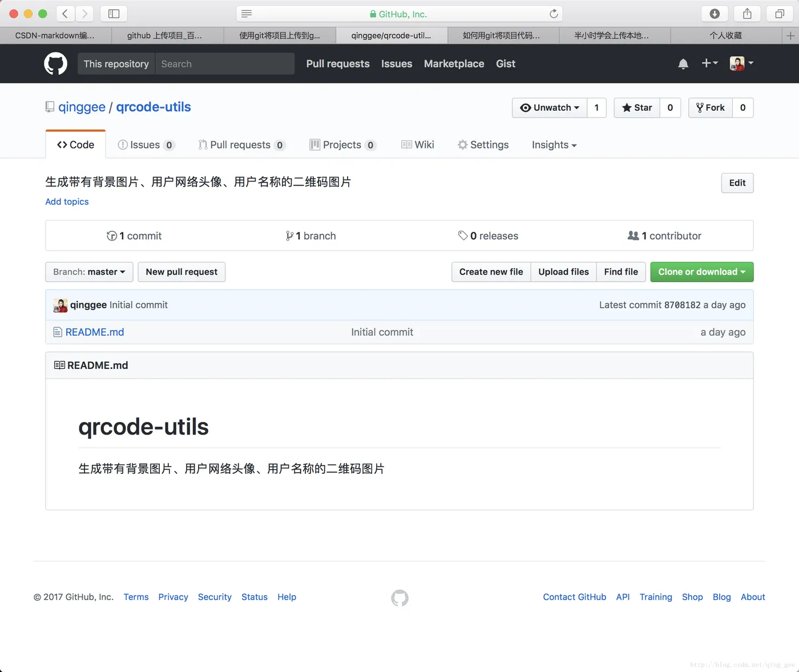
Task: Click the footer GitHub logo
Action: tap(399, 598)
